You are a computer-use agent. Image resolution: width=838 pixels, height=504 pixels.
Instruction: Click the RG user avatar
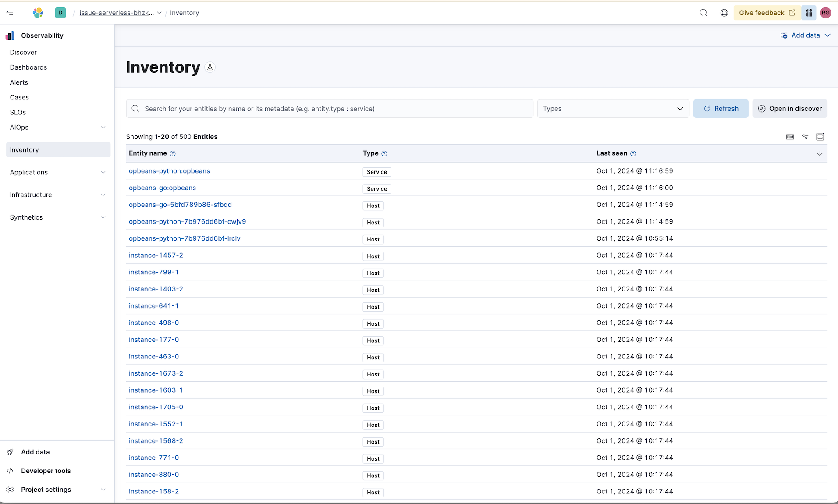click(x=826, y=13)
